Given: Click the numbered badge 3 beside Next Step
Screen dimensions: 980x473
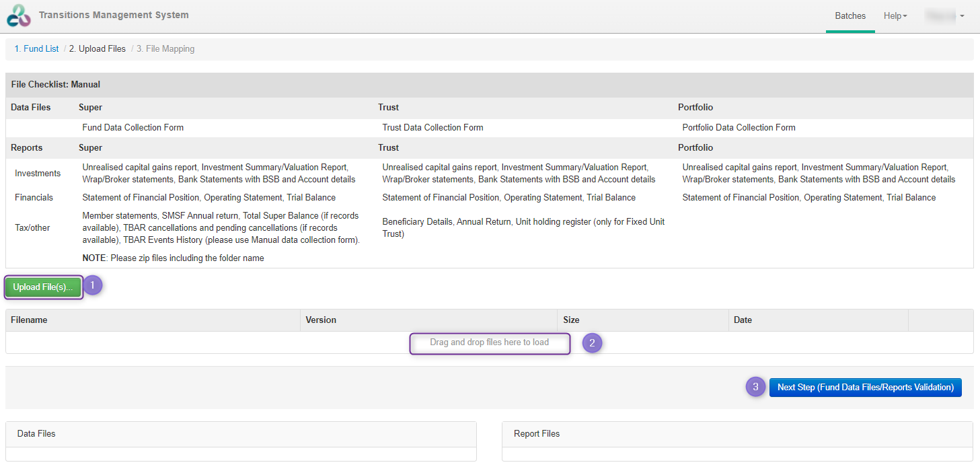Looking at the screenshot, I should [x=755, y=387].
